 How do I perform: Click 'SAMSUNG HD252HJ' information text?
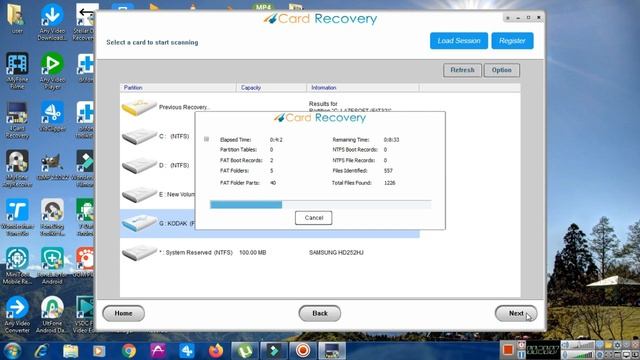tap(336, 253)
